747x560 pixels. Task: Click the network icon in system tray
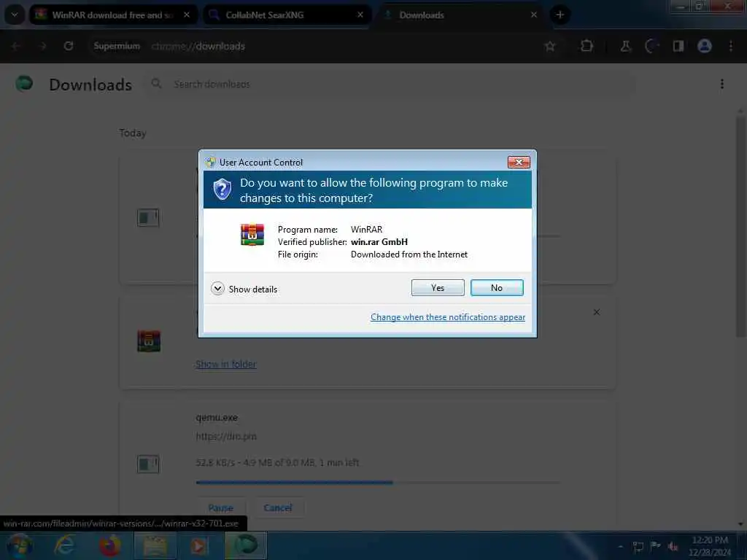click(638, 546)
